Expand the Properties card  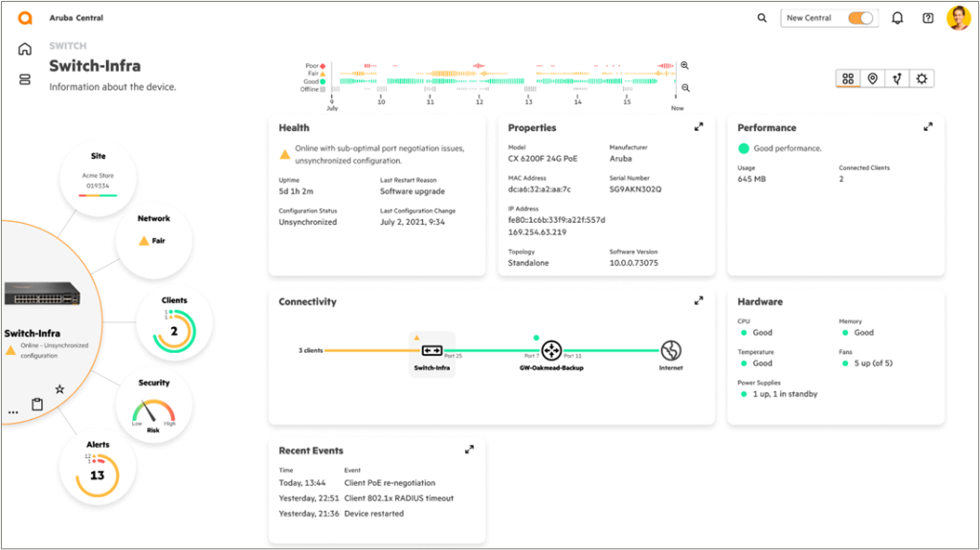click(699, 126)
